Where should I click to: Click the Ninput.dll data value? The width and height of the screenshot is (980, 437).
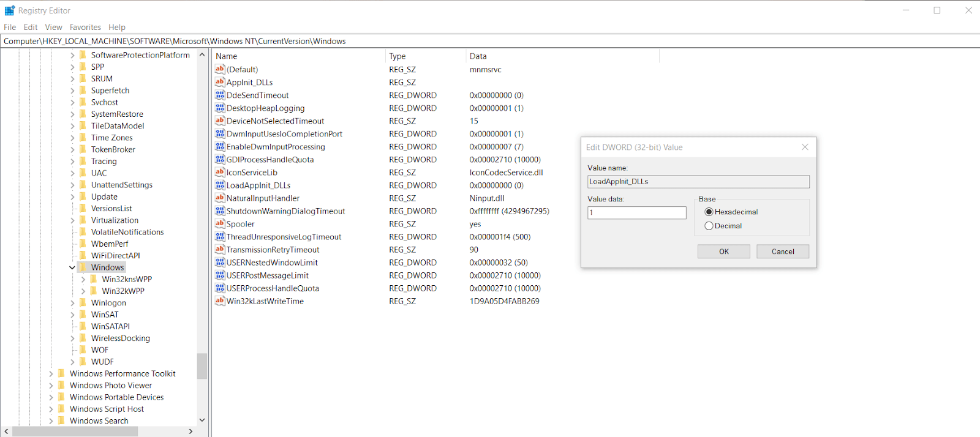pos(487,198)
